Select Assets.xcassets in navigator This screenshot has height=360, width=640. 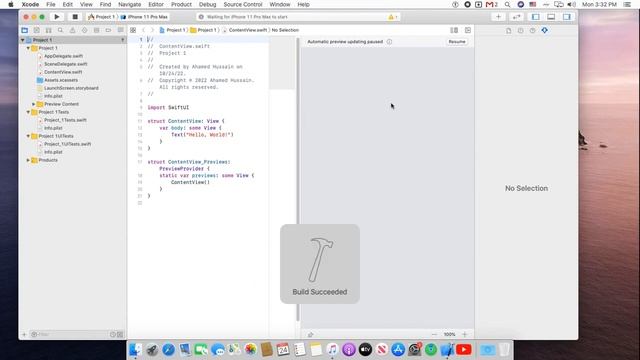(x=61, y=80)
